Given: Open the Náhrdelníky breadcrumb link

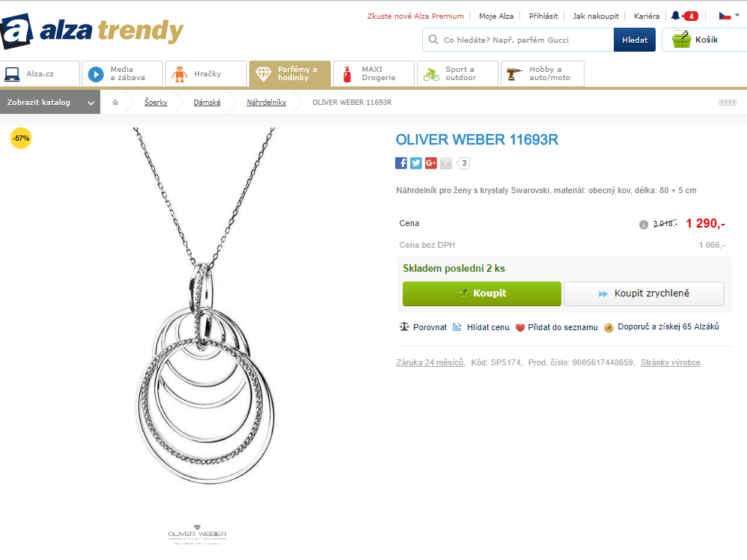Looking at the screenshot, I should click(266, 103).
